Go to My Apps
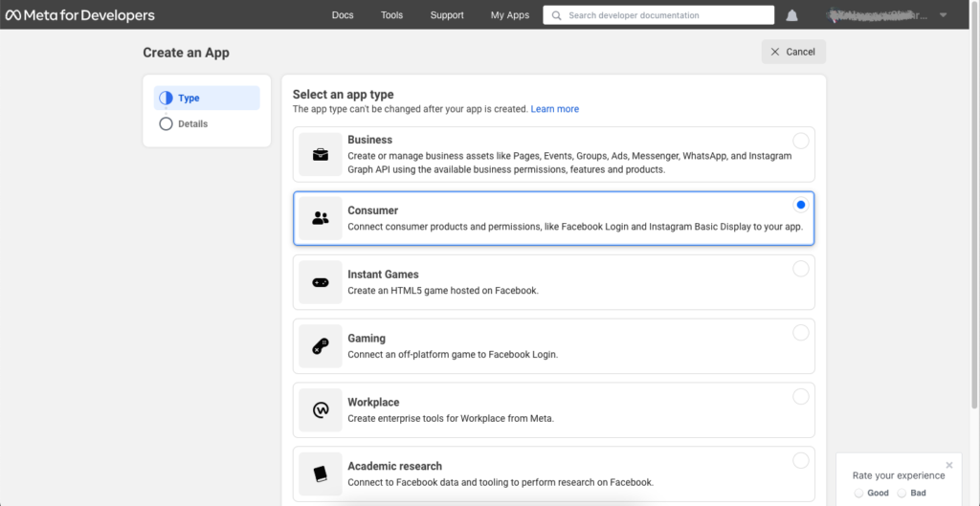The height and width of the screenshot is (506, 980). click(x=510, y=15)
